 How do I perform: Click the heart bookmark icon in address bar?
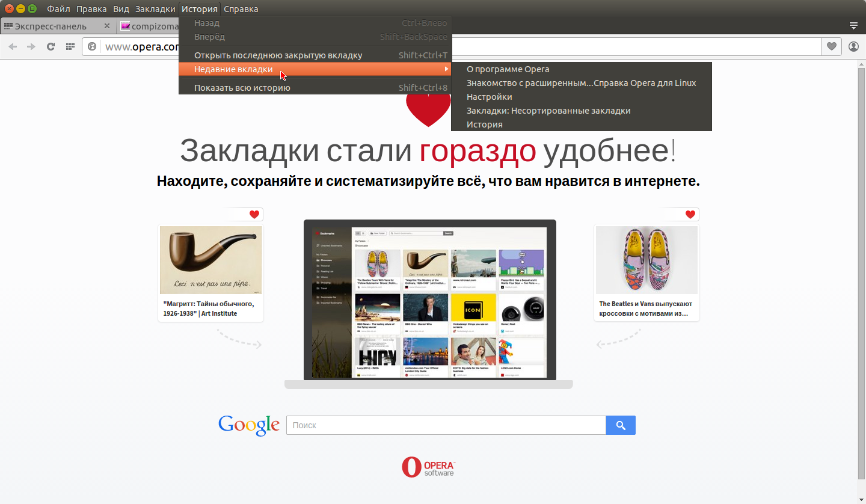(x=832, y=46)
